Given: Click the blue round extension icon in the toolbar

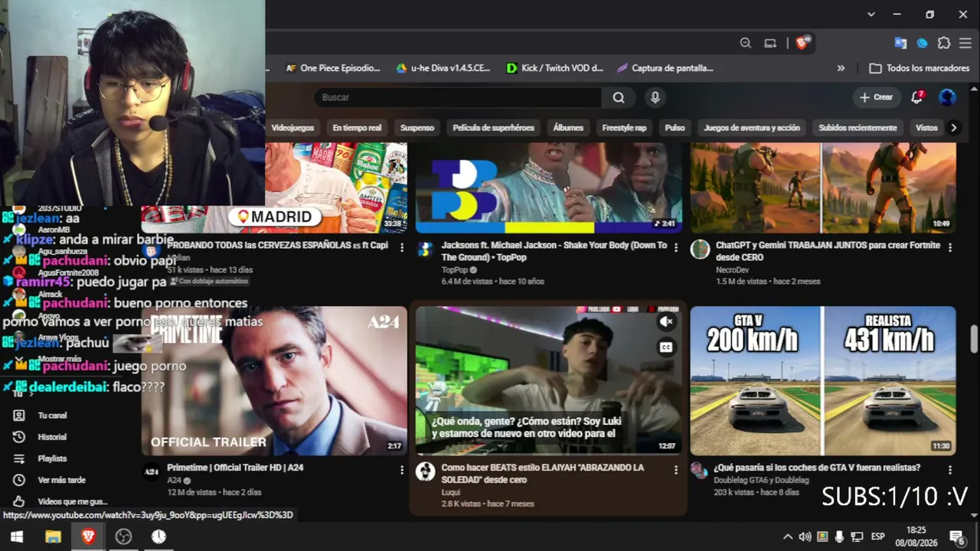Looking at the screenshot, I should pos(923,44).
